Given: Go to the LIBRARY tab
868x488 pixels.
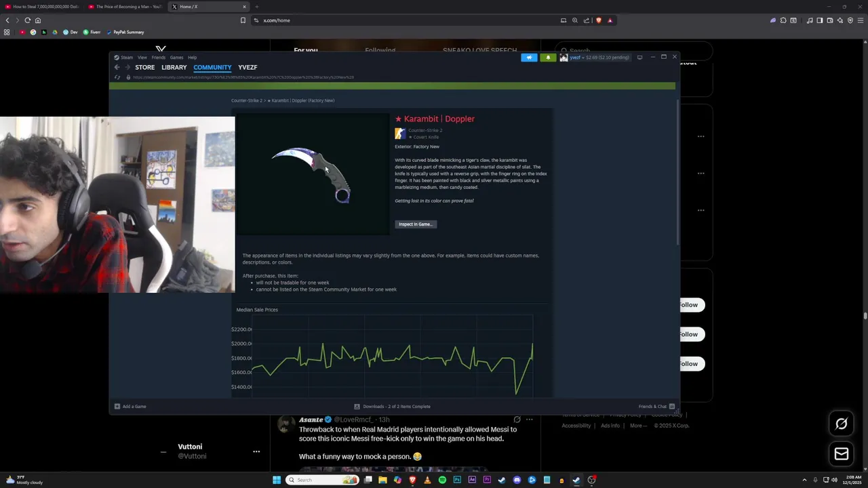Looking at the screenshot, I should point(174,67).
